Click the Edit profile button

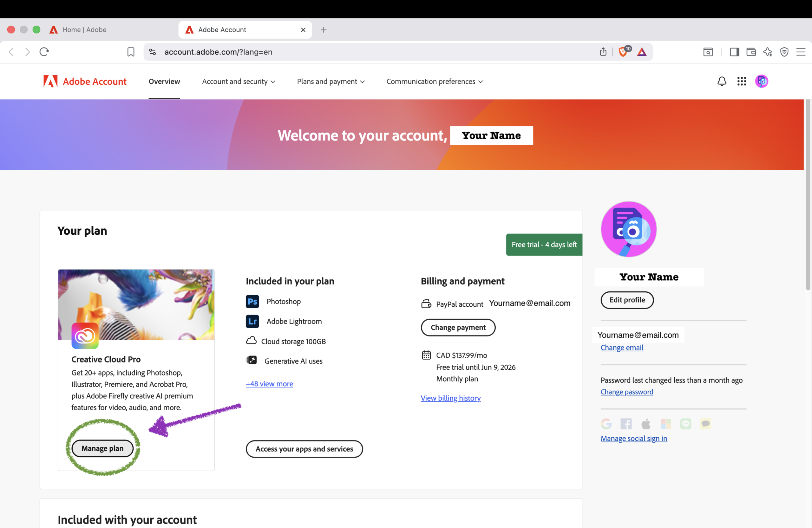click(627, 300)
